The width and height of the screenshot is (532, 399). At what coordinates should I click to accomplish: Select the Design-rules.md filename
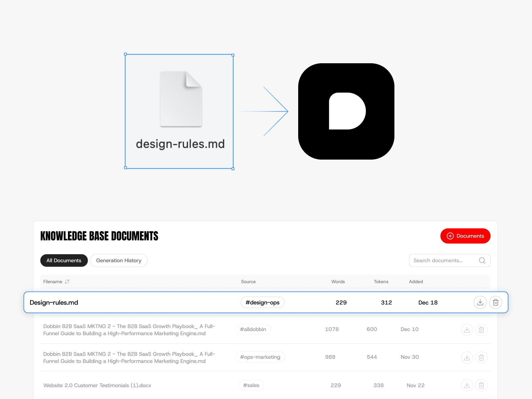pyautogui.click(x=54, y=302)
